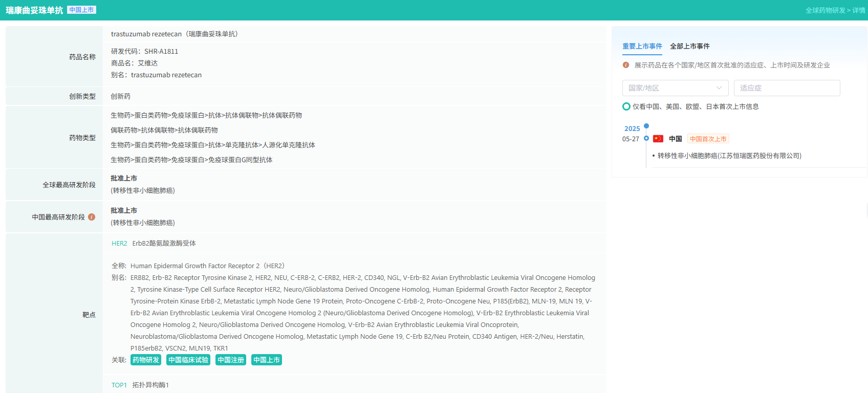Open the TOP1 target link
The image size is (868, 393).
pyautogui.click(x=119, y=385)
